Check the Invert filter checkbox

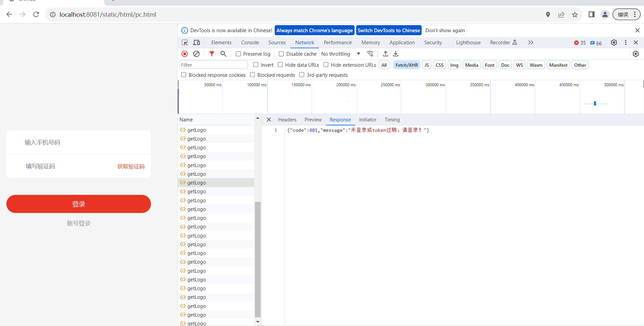pyautogui.click(x=256, y=65)
